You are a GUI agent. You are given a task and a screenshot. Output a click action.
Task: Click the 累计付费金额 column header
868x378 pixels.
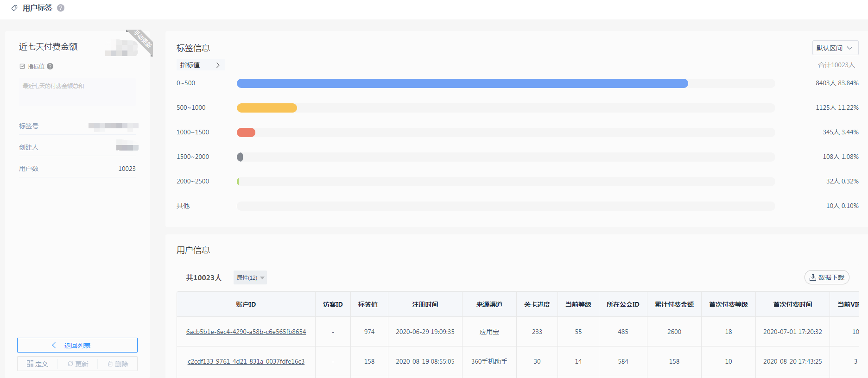point(674,304)
